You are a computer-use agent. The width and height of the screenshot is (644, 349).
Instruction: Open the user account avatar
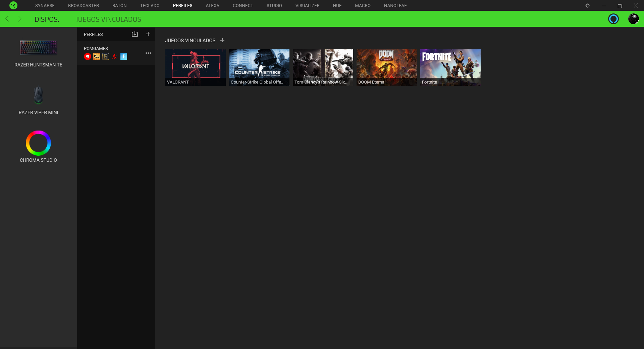tap(633, 19)
